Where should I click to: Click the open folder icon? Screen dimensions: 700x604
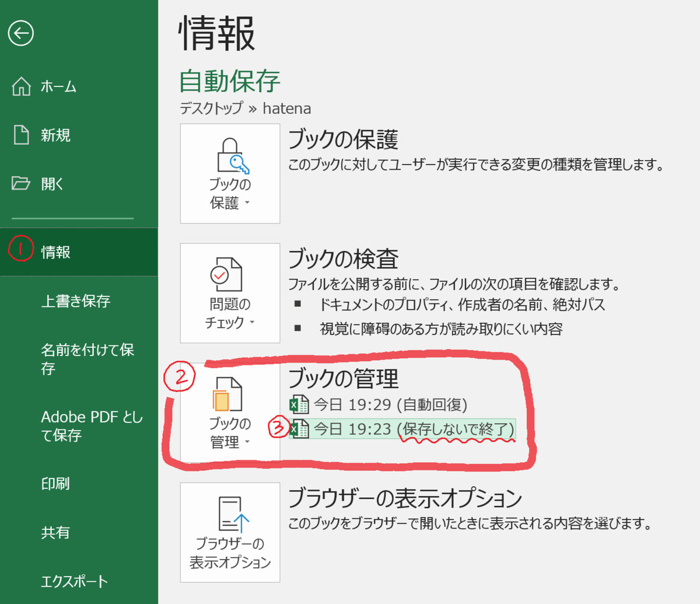click(21, 184)
